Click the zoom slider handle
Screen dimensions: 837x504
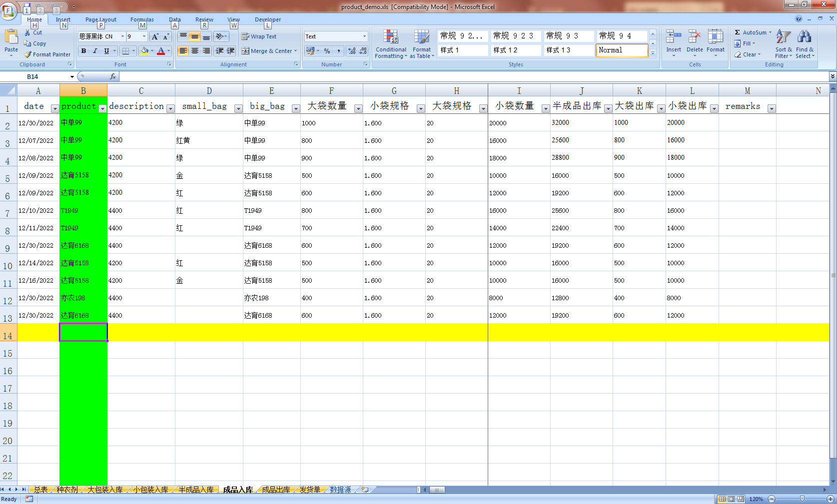pyautogui.click(x=802, y=499)
